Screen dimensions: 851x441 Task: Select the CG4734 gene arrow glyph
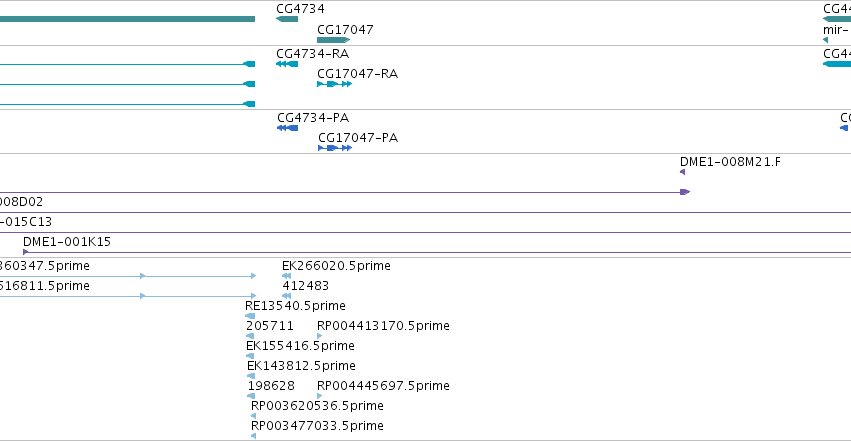click(287, 19)
